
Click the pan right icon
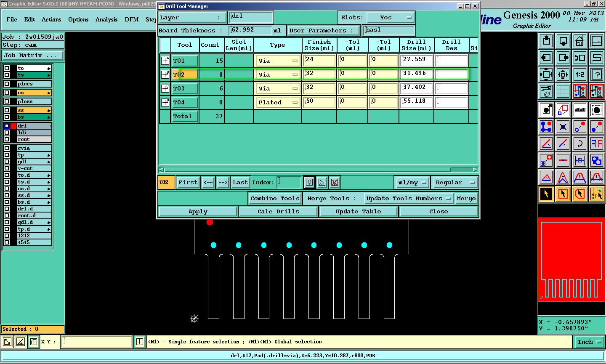coord(563,58)
